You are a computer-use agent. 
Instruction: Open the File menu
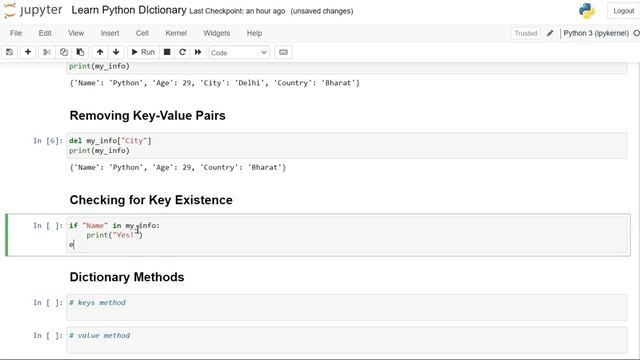[16, 33]
